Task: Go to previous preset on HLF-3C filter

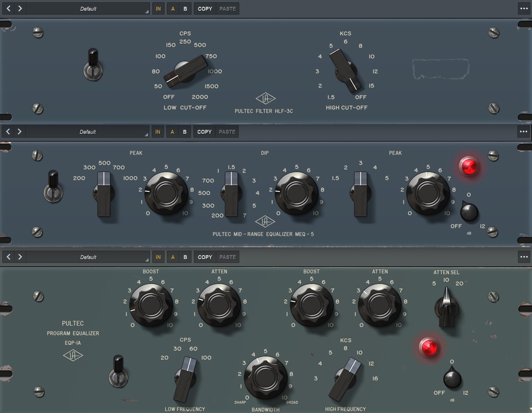Action: tap(8, 8)
